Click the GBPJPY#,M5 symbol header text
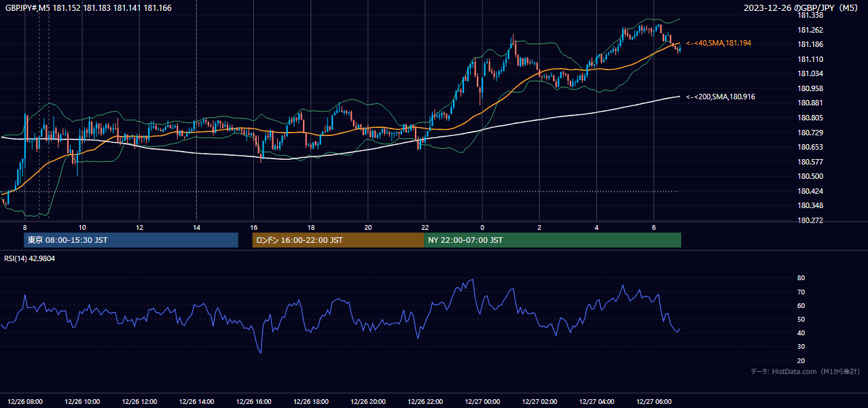The height and width of the screenshot is (408, 868). pyautogui.click(x=89, y=7)
